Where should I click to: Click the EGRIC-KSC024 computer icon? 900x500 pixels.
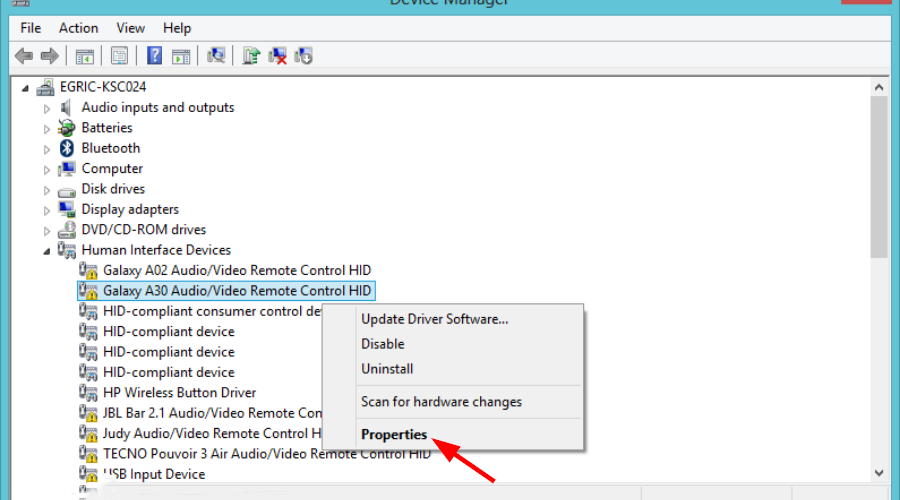tap(45, 87)
